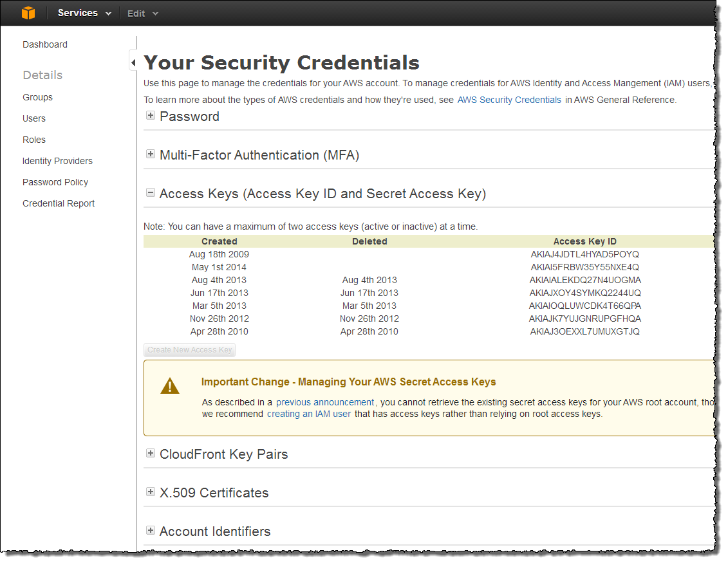Click the Important Change notice heading
This screenshot has height=563, width=728.
coord(348,382)
